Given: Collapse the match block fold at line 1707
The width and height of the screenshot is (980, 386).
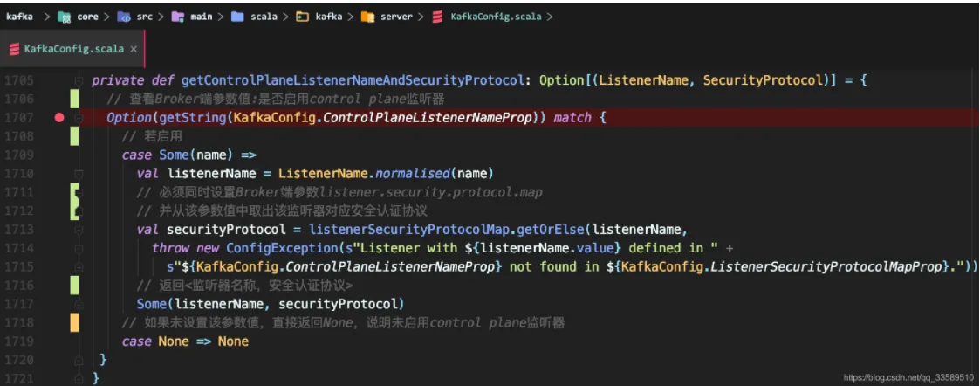Looking at the screenshot, I should 79,117.
